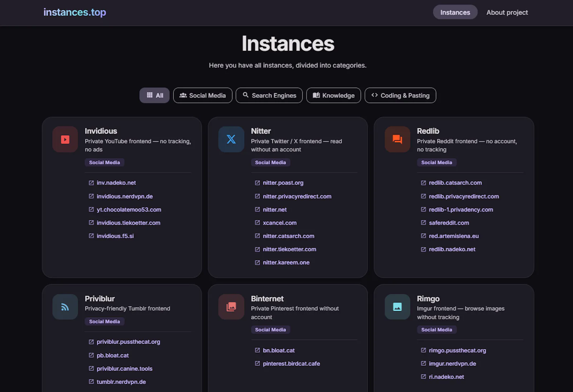
Task: Click Social Media tag on Rimgo card
Action: [437, 330]
